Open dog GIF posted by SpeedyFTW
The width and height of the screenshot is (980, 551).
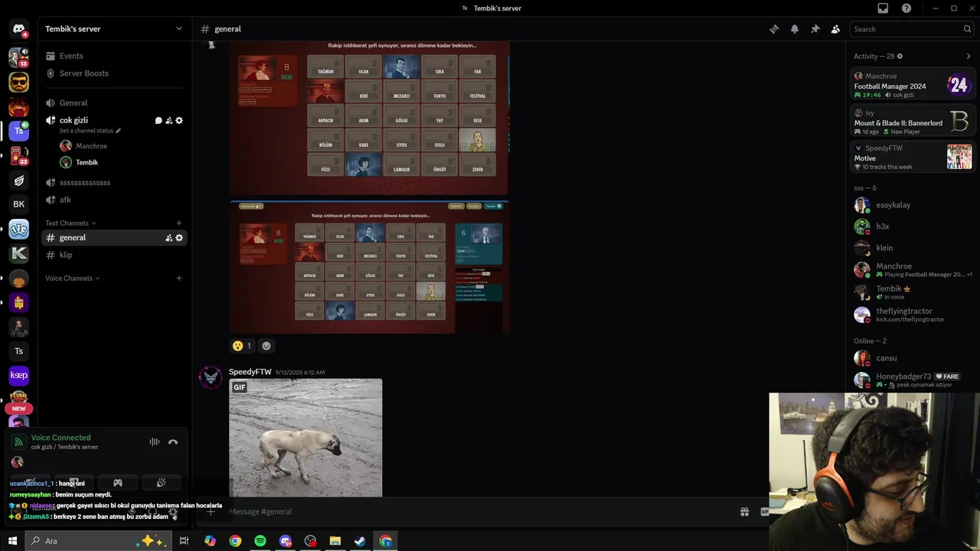[x=305, y=438]
